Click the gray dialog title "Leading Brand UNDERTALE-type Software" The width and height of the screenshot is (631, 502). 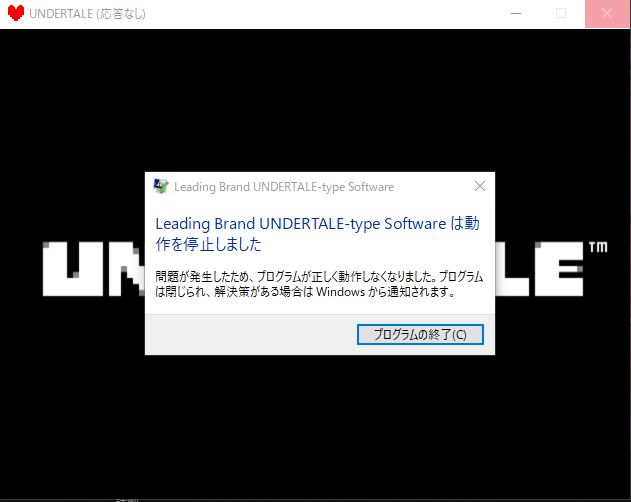284,187
